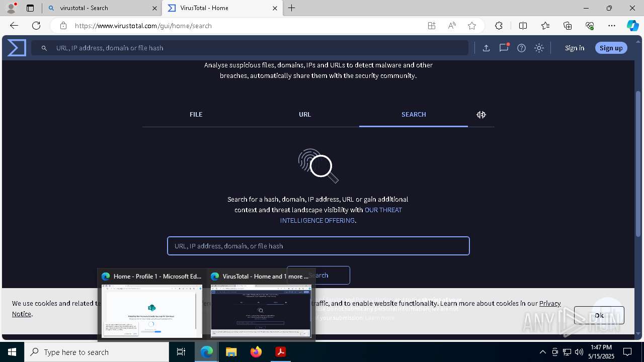Open the Browser essentials icon

click(x=590, y=26)
